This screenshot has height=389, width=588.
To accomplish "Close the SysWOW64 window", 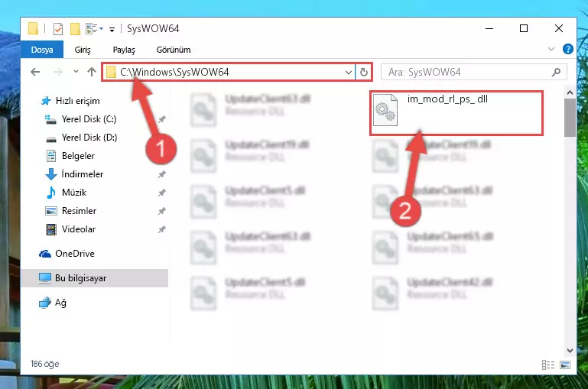I will click(x=559, y=28).
